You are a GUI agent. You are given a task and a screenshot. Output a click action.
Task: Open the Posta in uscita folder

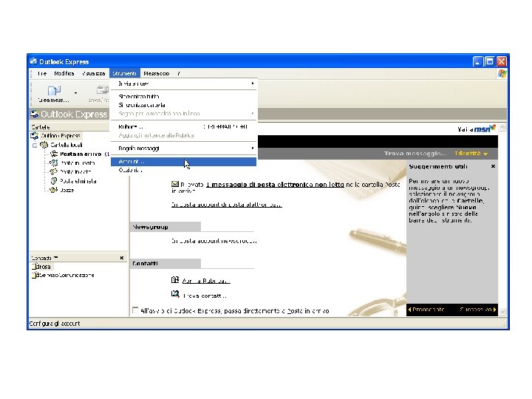pos(78,163)
